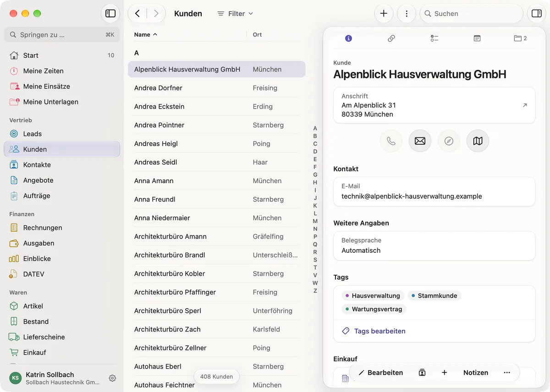Screen dimensions: 550x392
Task: Click the Bearbeiten button
Action: pos(380,373)
